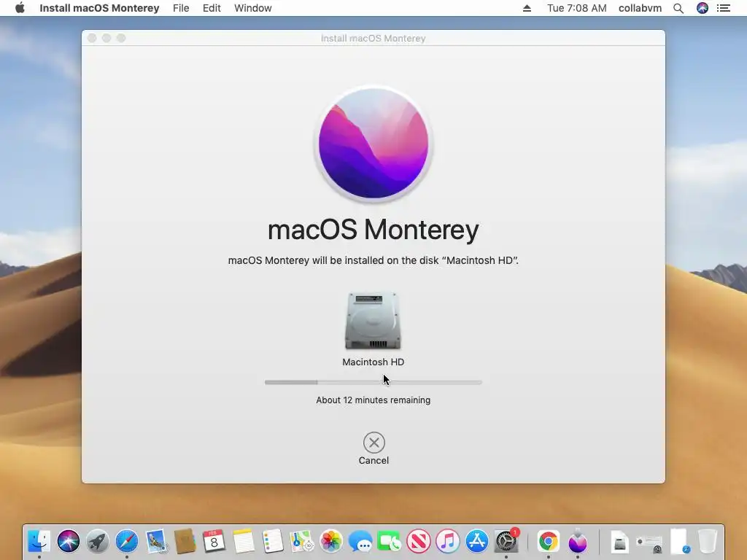The width and height of the screenshot is (747, 560).
Task: Cancel the macOS Monterey installation
Action: pos(374,443)
